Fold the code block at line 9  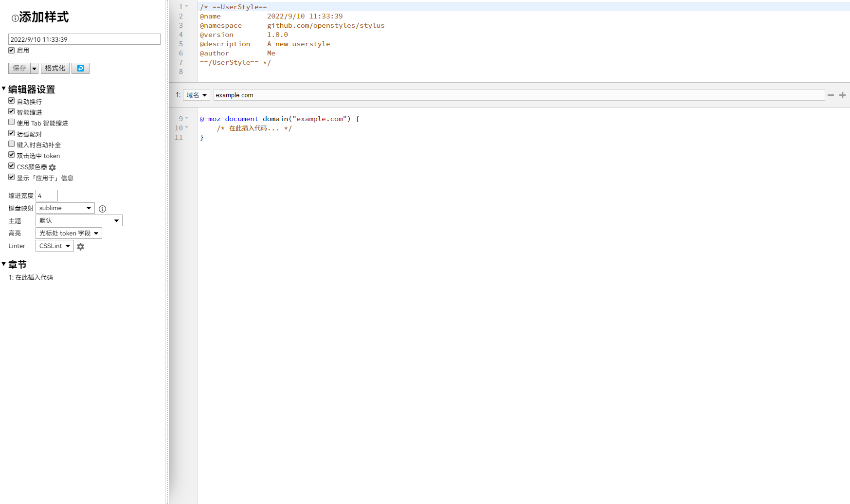[187, 118]
